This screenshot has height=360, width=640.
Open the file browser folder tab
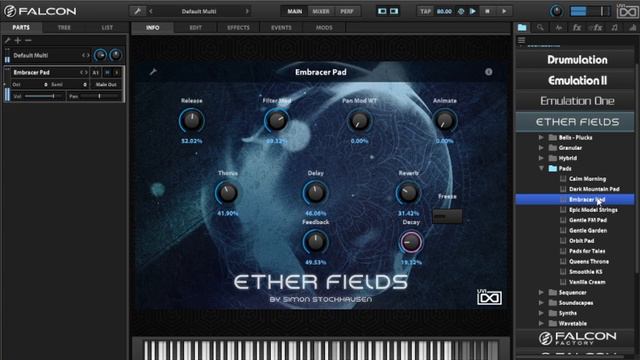pos(522,27)
